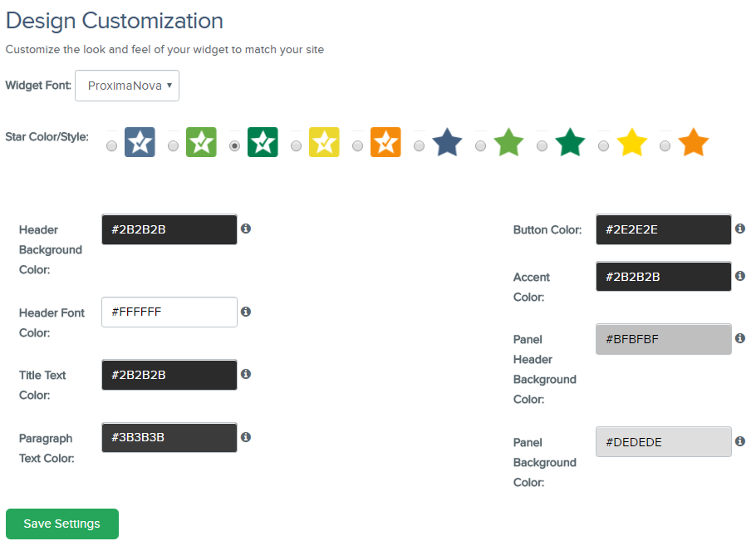Click the yellow square star badge icon
Image resolution: width=756 pixels, height=546 pixels.
click(324, 142)
